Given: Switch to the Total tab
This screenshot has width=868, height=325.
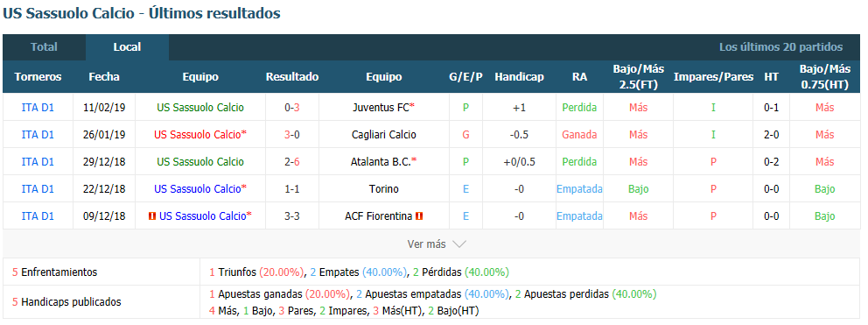Looking at the screenshot, I should pyautogui.click(x=44, y=47).
